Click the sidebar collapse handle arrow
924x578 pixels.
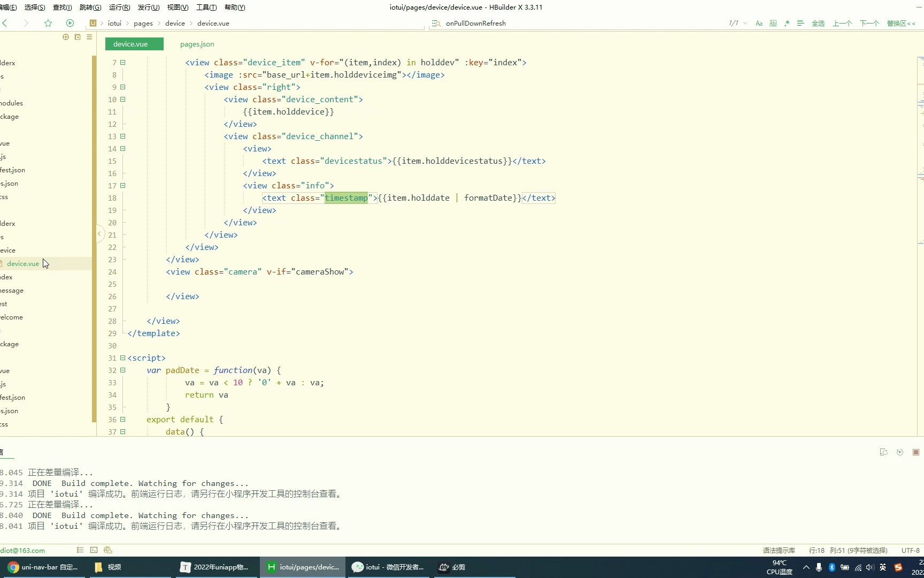(x=99, y=234)
